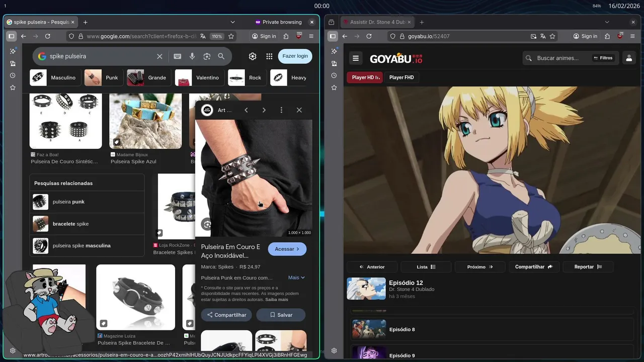
Task: Select the Assistir Dr. Stone 4 tab
Action: coord(377,22)
